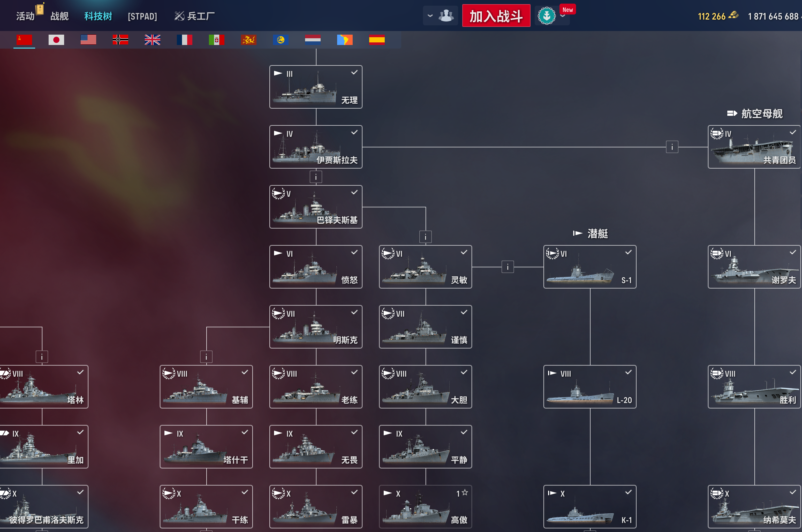
Task: Click the division players icon
Action: [x=446, y=16]
